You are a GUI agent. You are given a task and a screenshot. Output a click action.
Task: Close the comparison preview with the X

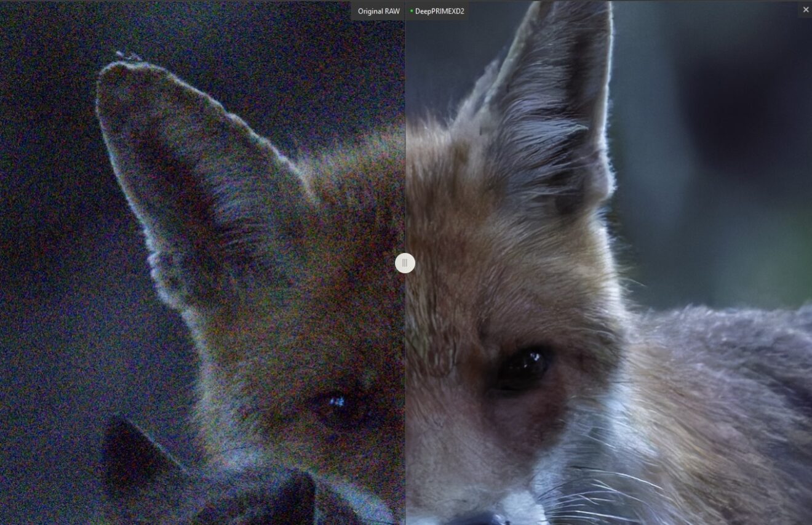(805, 10)
